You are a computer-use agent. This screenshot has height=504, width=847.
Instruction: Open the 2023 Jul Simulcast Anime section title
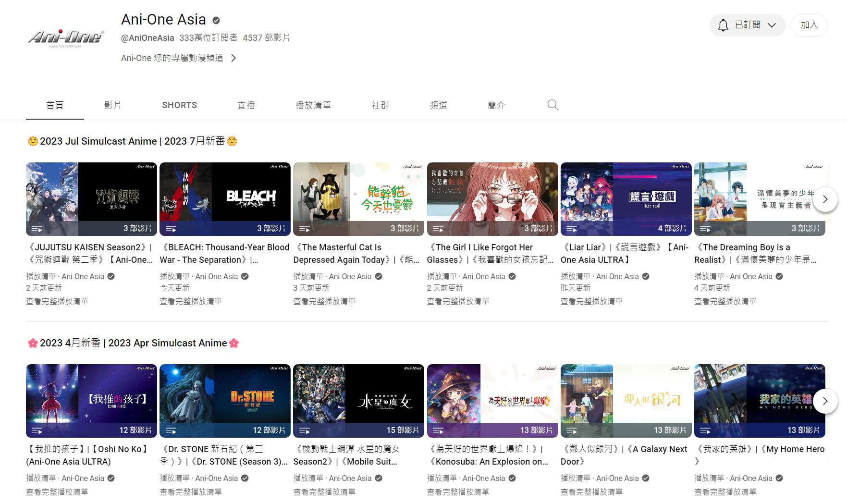tap(132, 141)
